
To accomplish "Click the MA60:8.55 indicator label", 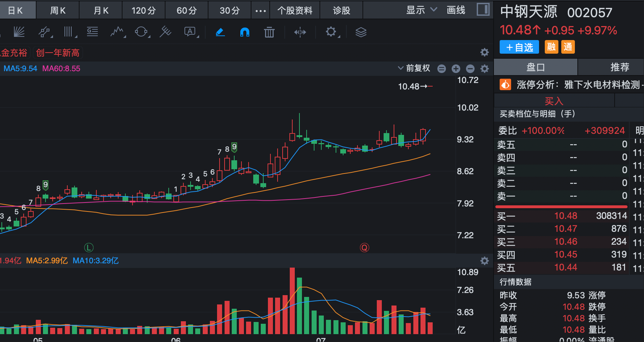I will (x=61, y=68).
